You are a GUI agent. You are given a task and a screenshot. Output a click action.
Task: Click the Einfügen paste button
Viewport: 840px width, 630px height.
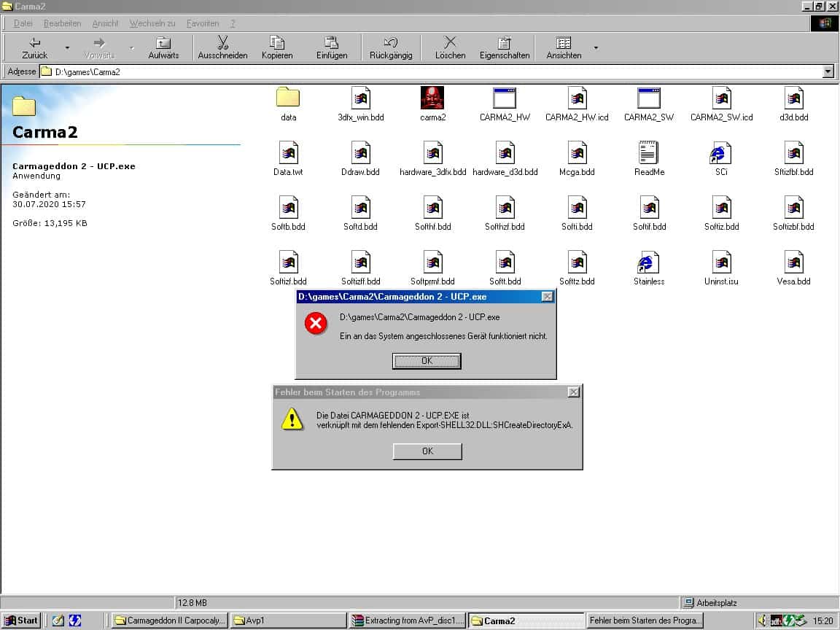click(332, 47)
